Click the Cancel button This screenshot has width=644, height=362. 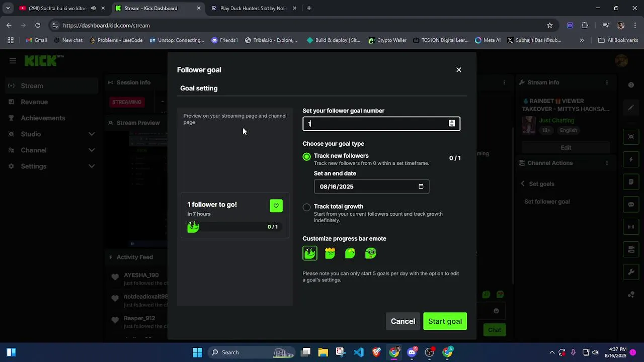pos(403,321)
